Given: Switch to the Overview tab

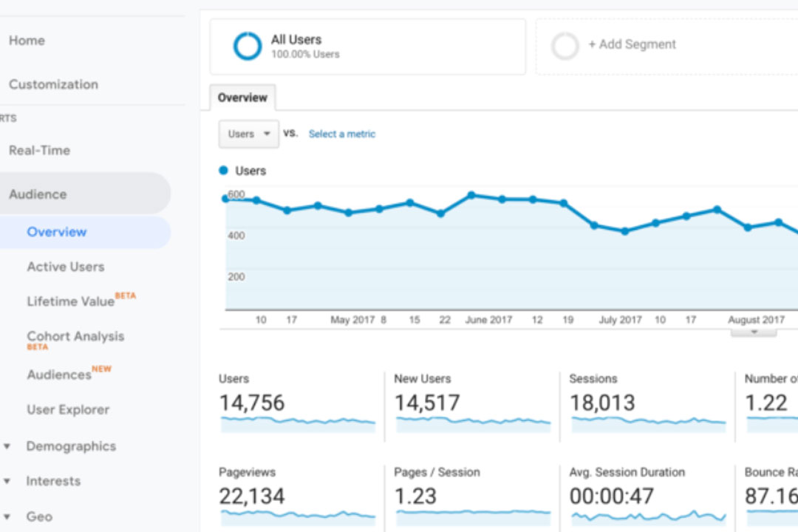Looking at the screenshot, I should click(x=242, y=98).
